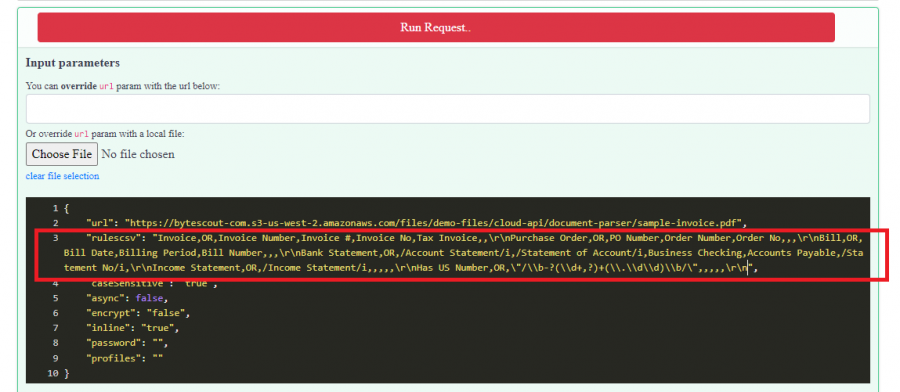The height and width of the screenshot is (392, 900).
Task: Click line number 3 in the gutter
Action: (55, 238)
